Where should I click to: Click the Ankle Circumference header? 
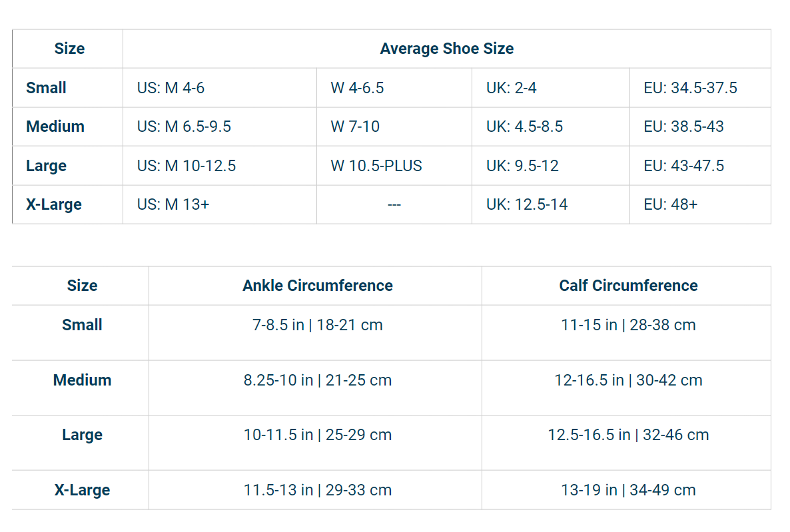pyautogui.click(x=317, y=285)
